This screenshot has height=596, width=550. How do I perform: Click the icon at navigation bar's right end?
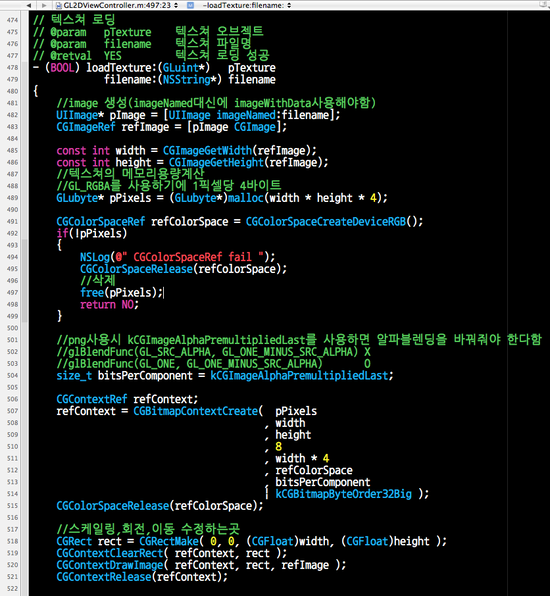click(x=543, y=5)
